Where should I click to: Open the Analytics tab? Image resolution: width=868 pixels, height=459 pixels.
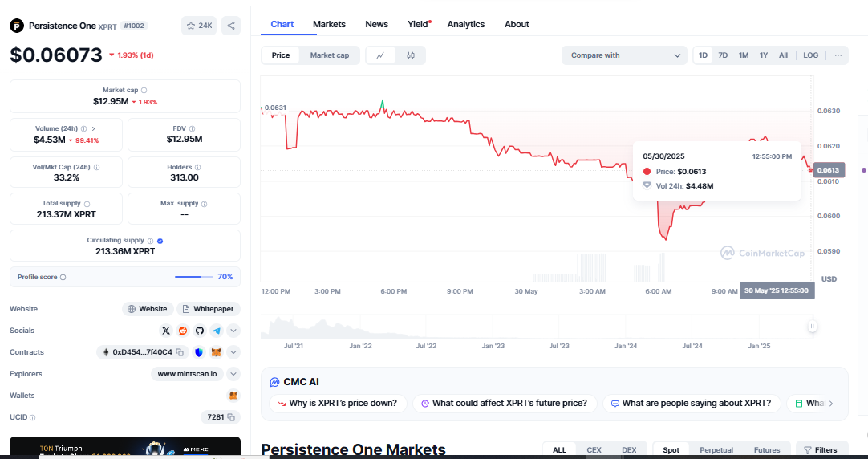point(466,24)
